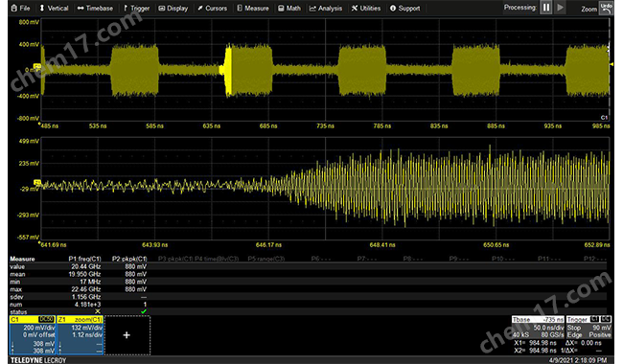
Task: Click the 1.156 GHz sdev cell
Action: coord(86,297)
